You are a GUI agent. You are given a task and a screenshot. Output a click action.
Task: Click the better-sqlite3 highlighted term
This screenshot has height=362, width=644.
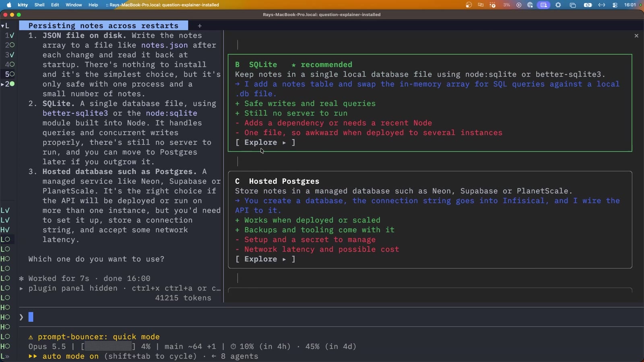tap(75, 113)
